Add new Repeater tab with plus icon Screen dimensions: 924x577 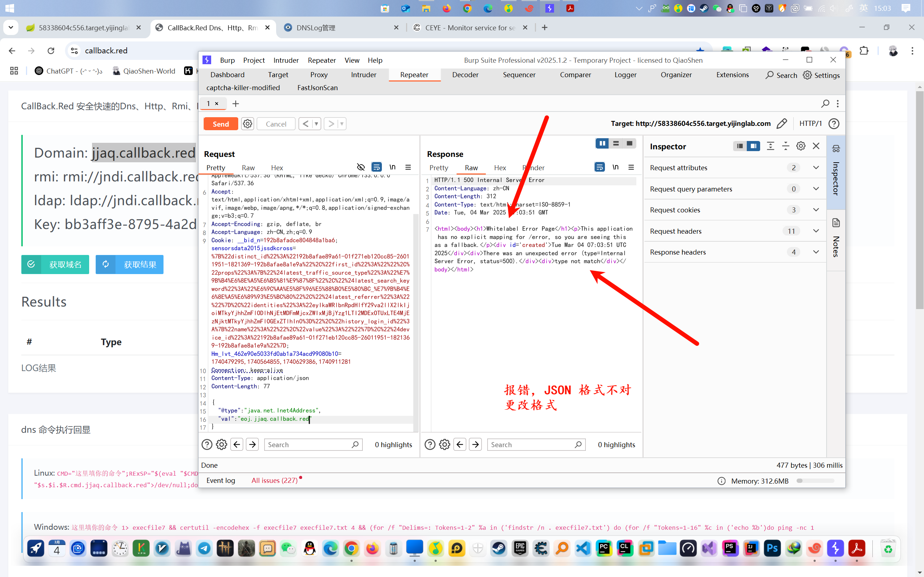236,103
